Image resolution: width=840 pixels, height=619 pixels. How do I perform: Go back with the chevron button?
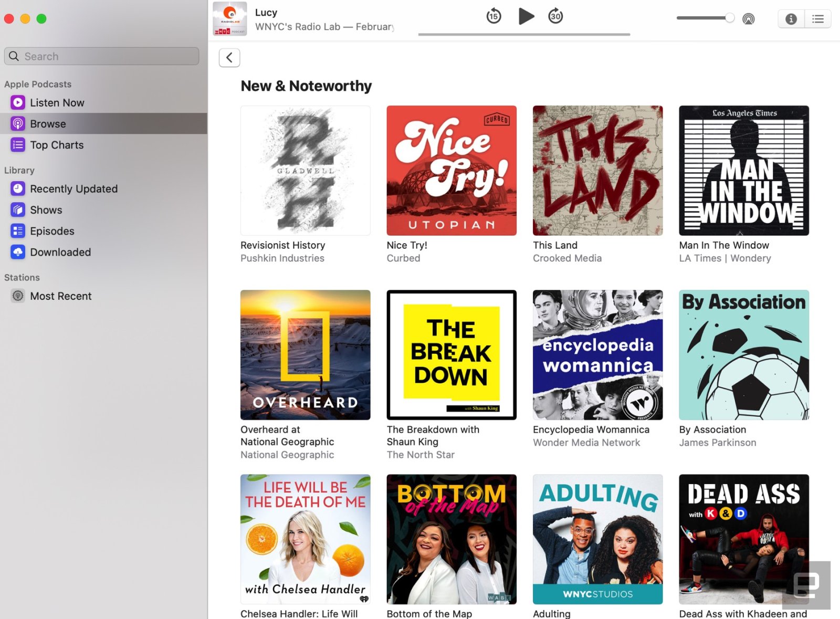229,58
